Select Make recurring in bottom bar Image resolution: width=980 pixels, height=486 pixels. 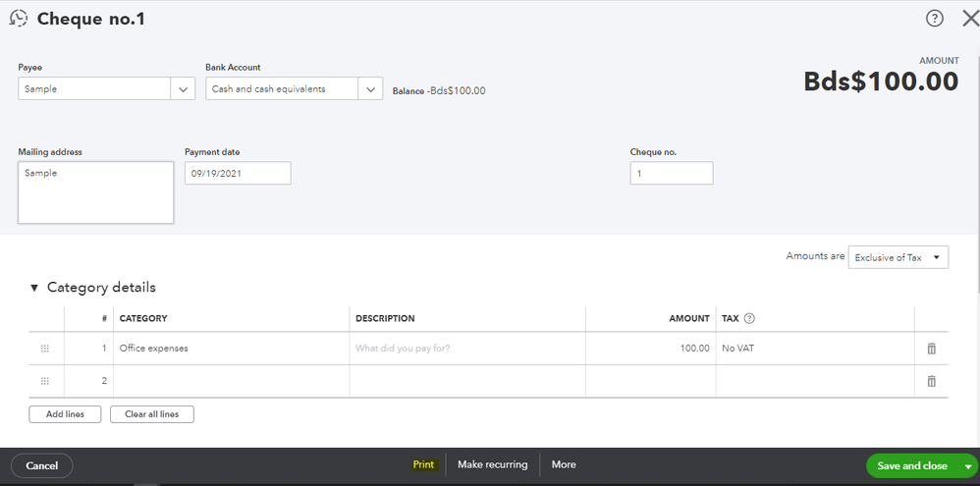pyautogui.click(x=492, y=464)
